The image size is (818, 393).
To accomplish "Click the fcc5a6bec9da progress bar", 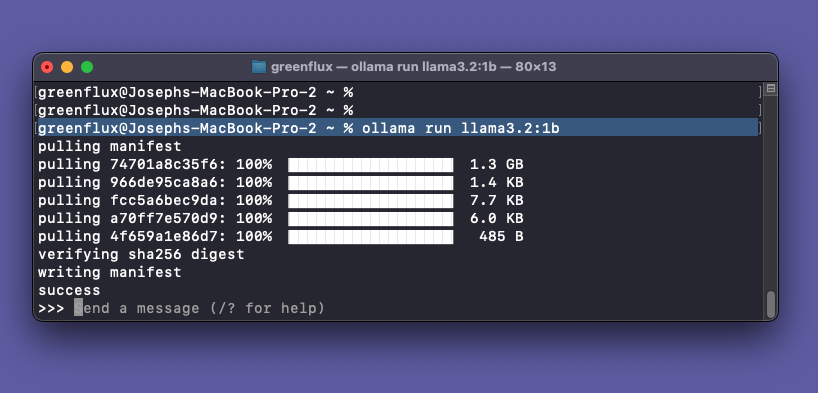I will click(370, 201).
